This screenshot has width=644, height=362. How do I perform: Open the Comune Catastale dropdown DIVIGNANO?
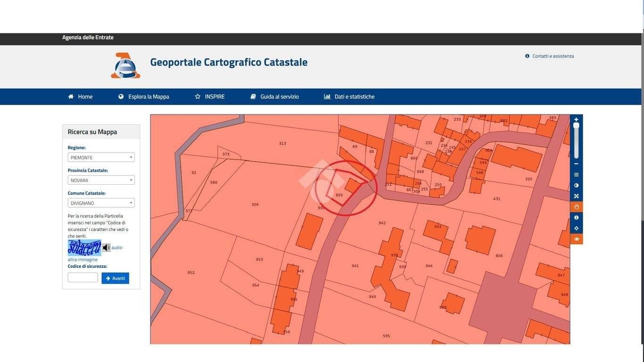(101, 203)
